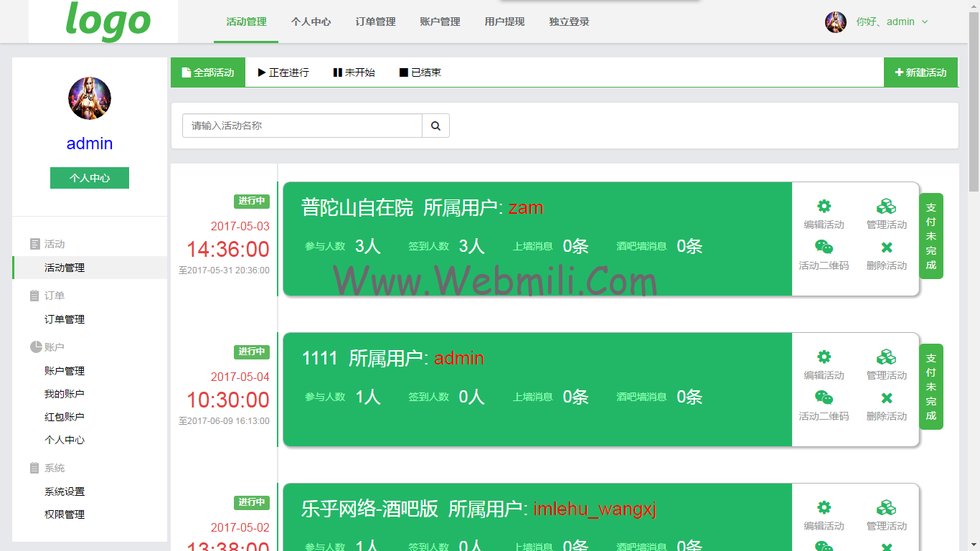This screenshot has width=980, height=551.
Task: Click the 活动 section icon in sidebar
Action: pos(35,244)
